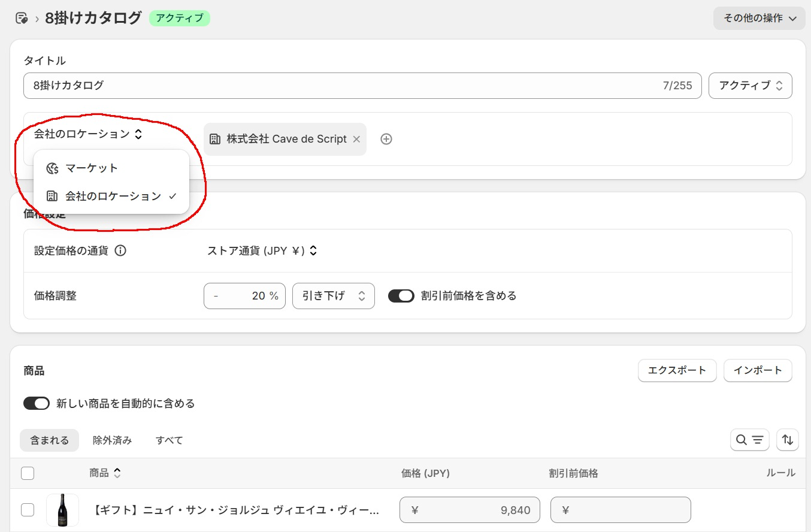Image resolution: width=811 pixels, height=532 pixels.
Task: Open product search and filter
Action: pos(749,440)
